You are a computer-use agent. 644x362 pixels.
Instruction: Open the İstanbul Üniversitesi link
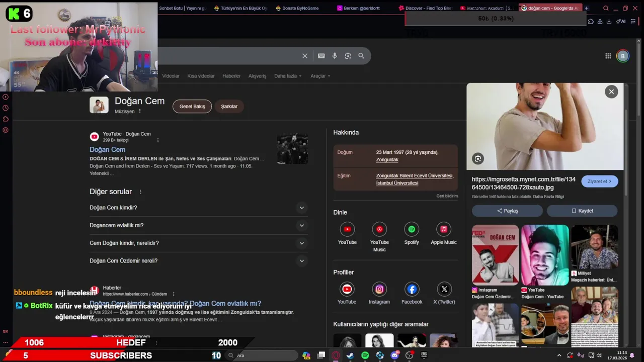click(x=397, y=183)
